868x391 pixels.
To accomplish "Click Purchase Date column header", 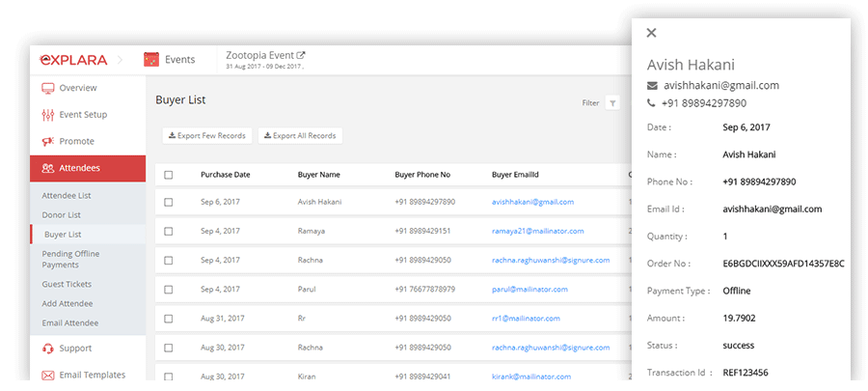I will tap(226, 175).
